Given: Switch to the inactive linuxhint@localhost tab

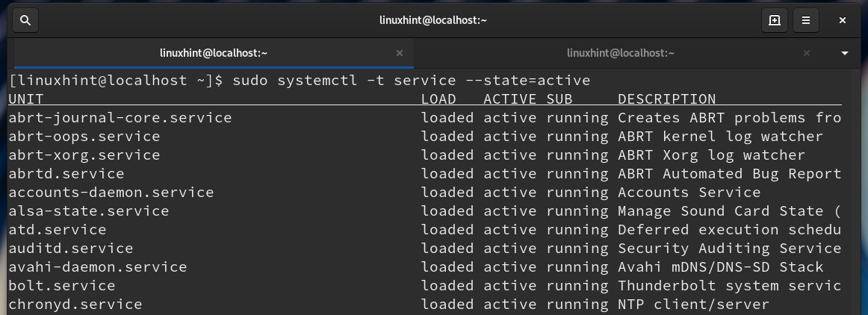Looking at the screenshot, I should point(620,53).
